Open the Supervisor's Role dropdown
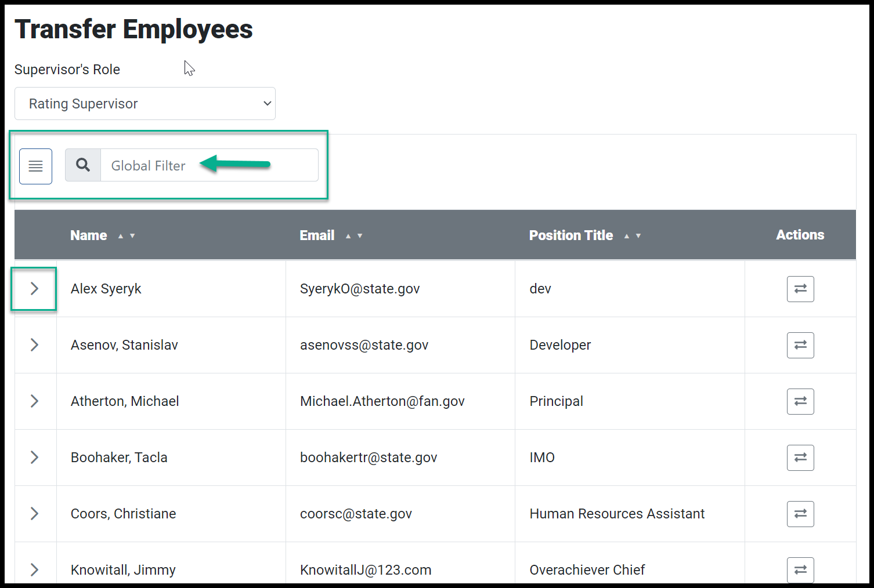 145,104
